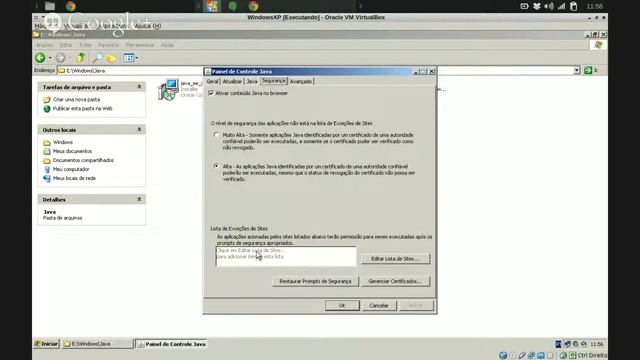Click the Explorer Forward arrow icon

pos(60,58)
